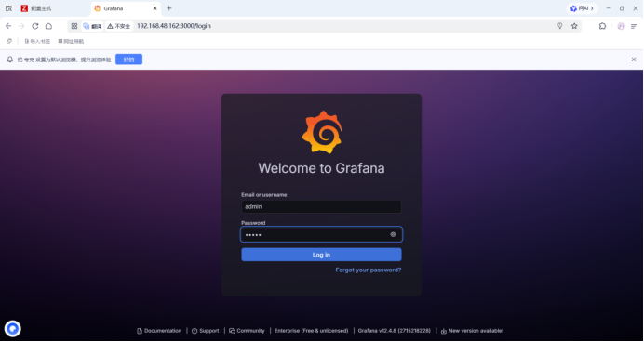
Task: Open a new browser tab
Action: [168, 8]
